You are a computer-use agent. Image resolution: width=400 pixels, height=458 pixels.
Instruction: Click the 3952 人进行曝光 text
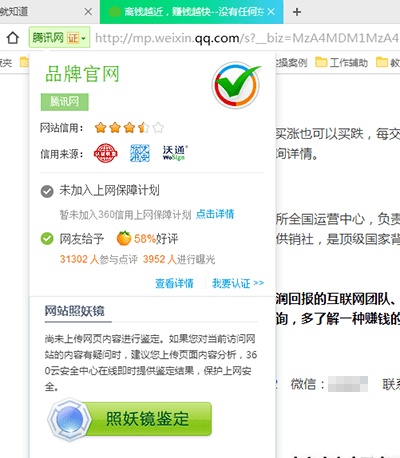tap(179, 259)
